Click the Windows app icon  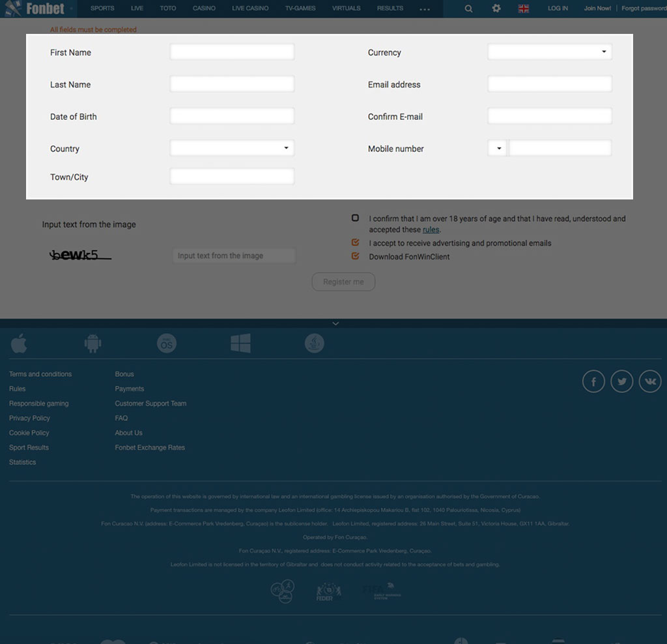(x=241, y=343)
